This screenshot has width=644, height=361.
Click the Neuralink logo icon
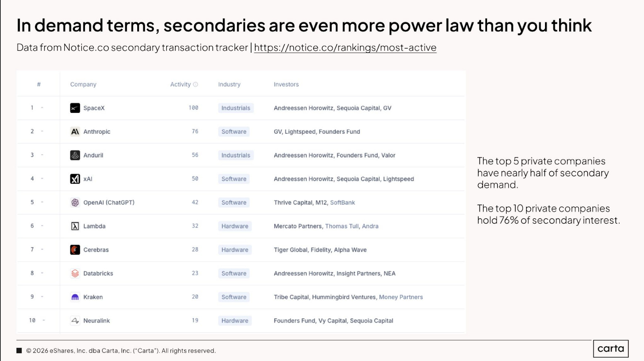(x=75, y=321)
